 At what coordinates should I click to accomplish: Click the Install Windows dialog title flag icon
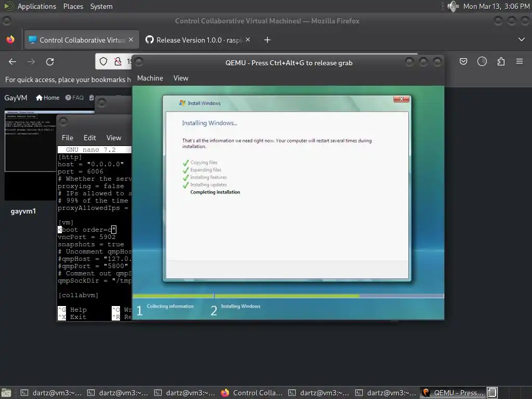click(182, 103)
